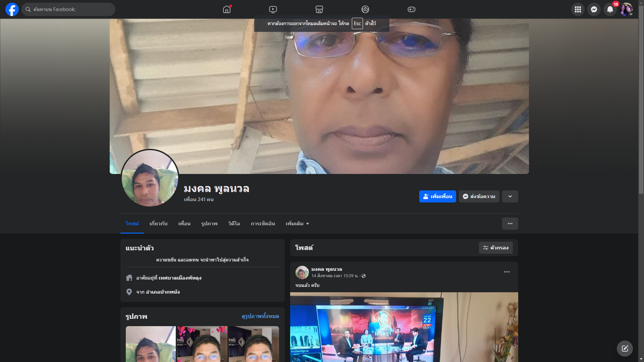Image resolution: width=644 pixels, height=362 pixels.
Task: Open the Gaming controller icon
Action: click(x=411, y=9)
